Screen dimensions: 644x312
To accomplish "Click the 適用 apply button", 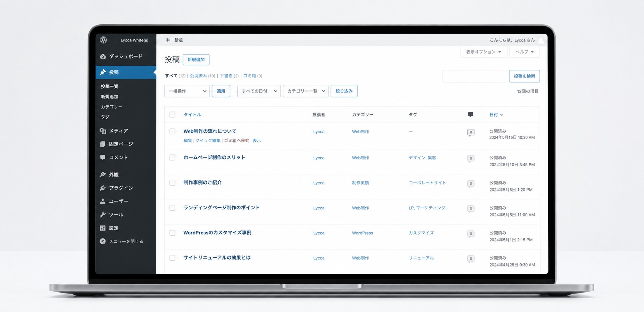I will [221, 91].
